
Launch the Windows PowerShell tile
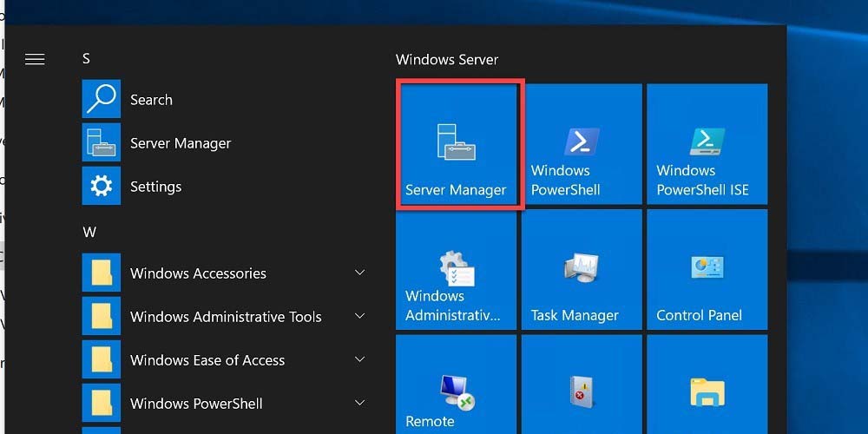coord(582,144)
